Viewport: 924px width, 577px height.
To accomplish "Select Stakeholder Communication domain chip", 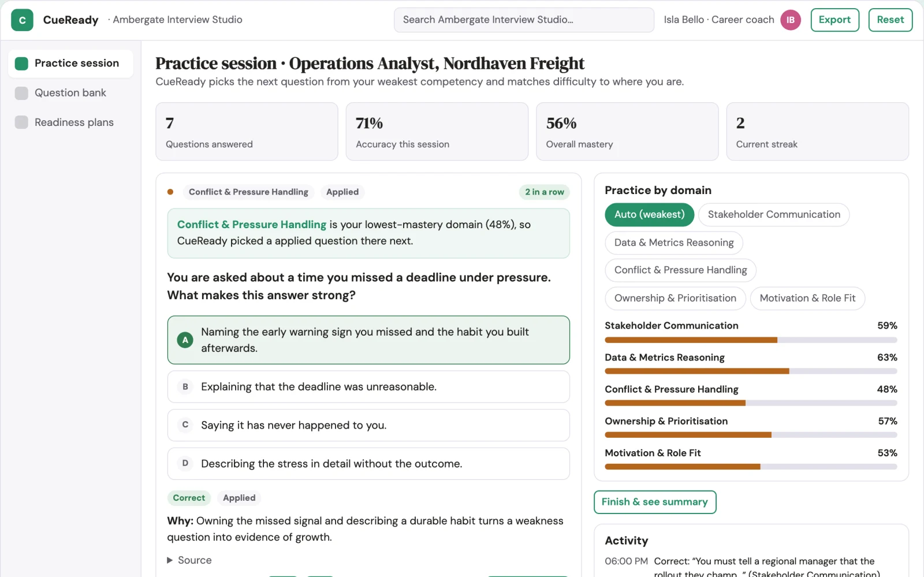I will [774, 215].
